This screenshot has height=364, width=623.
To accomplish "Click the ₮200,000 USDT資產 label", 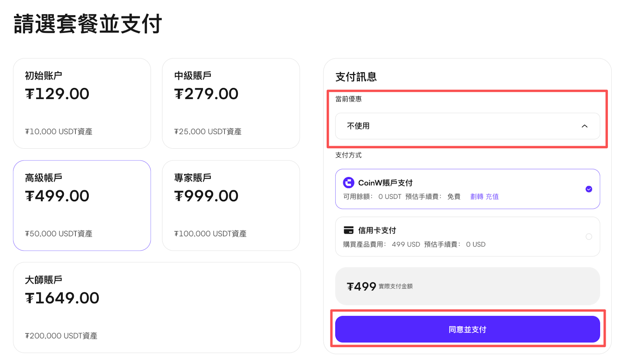I will point(61,336).
